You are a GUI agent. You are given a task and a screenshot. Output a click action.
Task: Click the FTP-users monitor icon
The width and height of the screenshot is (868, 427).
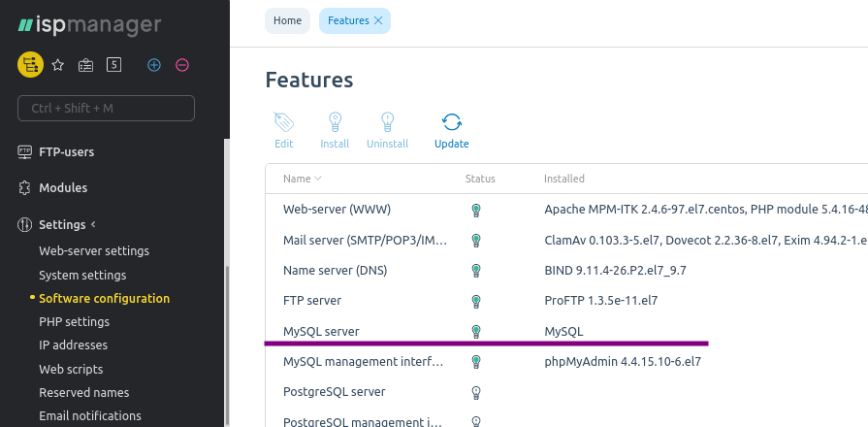click(x=25, y=151)
